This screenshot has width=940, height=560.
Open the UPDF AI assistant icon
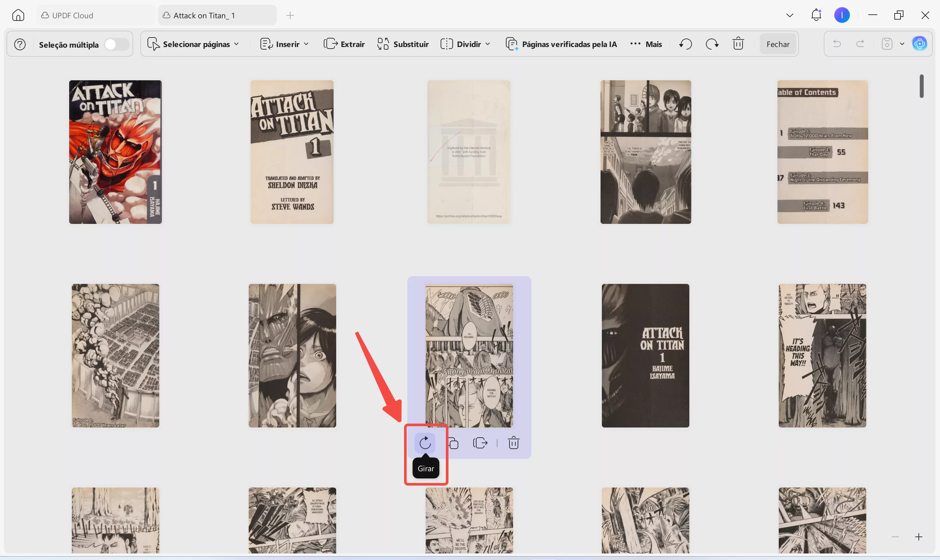[919, 44]
